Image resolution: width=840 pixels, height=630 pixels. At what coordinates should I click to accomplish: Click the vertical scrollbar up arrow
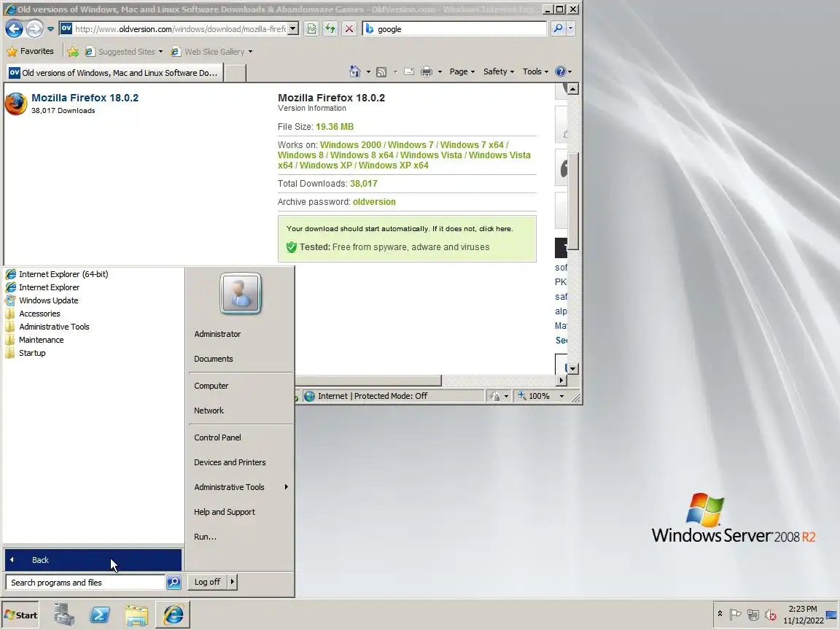[572, 88]
